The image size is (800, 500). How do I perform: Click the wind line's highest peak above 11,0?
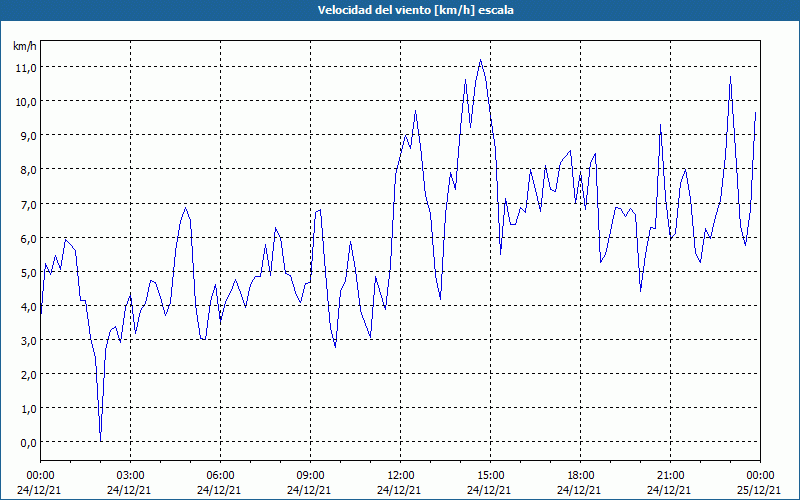[480, 60]
